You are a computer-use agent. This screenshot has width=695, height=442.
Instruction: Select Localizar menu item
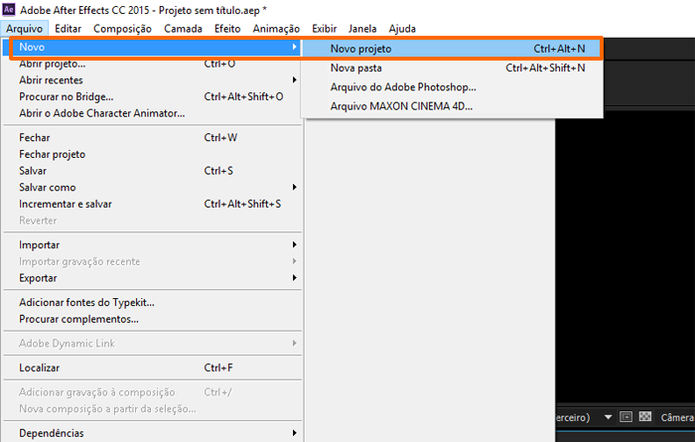tap(153, 368)
